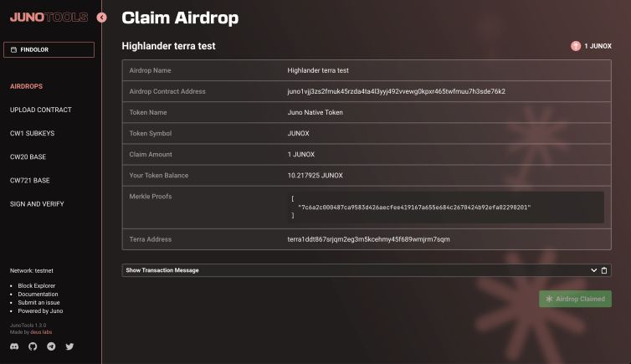Click the JunoTools logo

pyautogui.click(x=49, y=18)
